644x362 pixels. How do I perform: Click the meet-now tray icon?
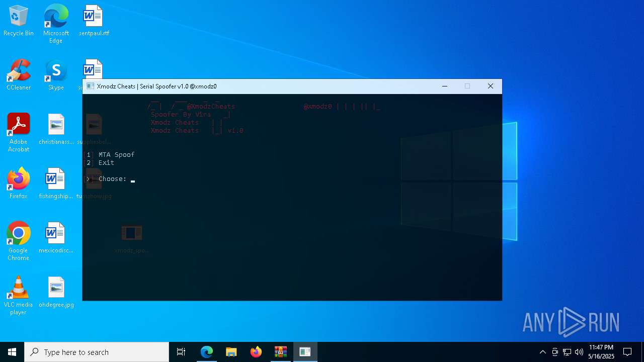pos(555,352)
